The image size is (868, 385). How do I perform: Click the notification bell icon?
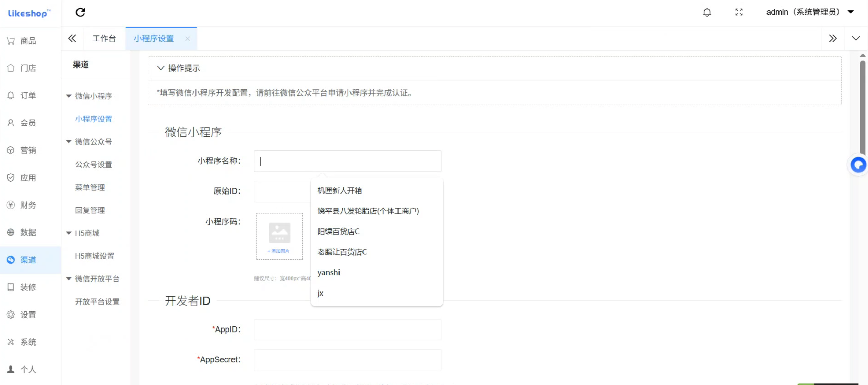tap(707, 12)
